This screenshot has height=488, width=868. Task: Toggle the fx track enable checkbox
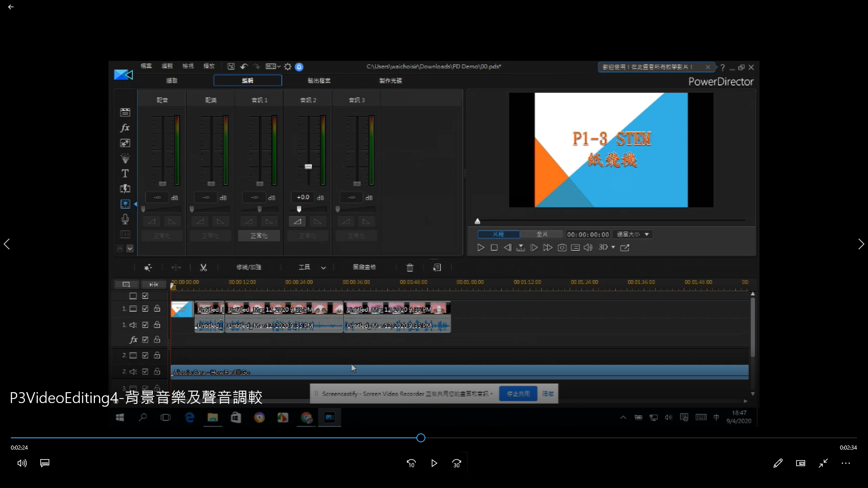point(145,340)
